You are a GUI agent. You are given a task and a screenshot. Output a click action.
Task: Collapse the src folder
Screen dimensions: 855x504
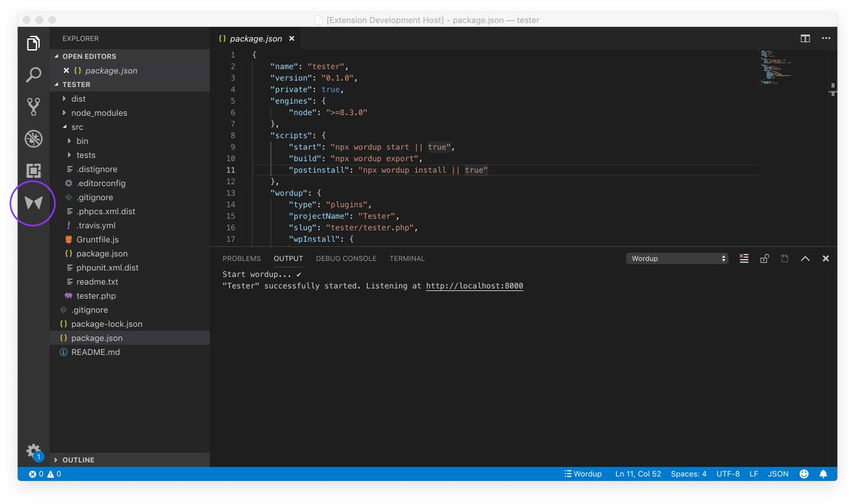77,127
